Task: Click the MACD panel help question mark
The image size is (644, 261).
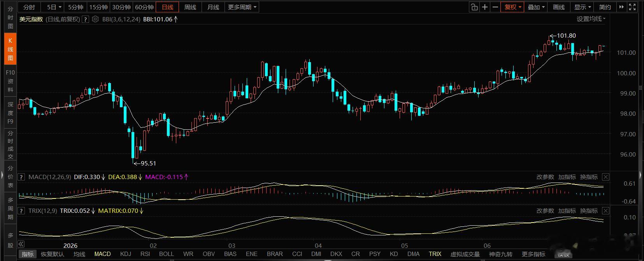Action: [x=21, y=177]
